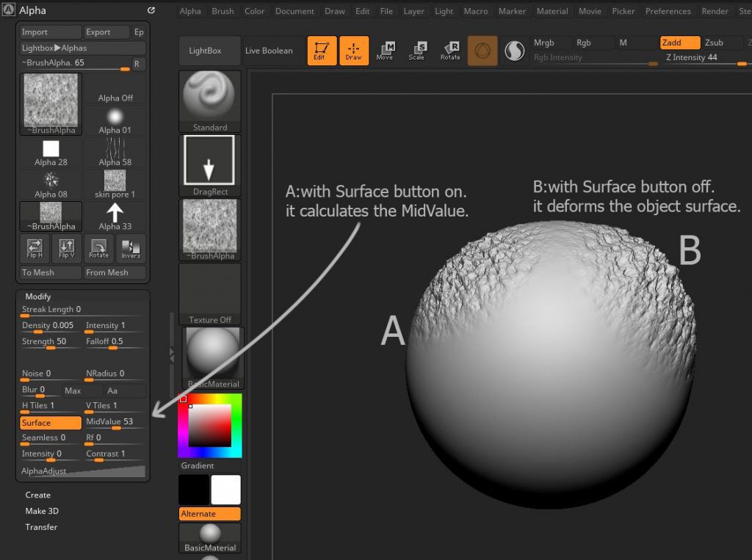Choose the Scale tool icon
This screenshot has width=752, height=560.
(416, 51)
